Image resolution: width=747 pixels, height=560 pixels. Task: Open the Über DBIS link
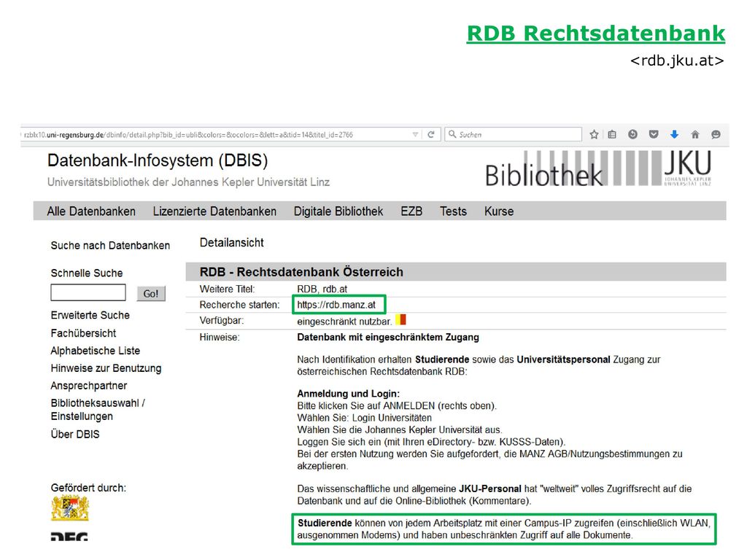[75, 435]
